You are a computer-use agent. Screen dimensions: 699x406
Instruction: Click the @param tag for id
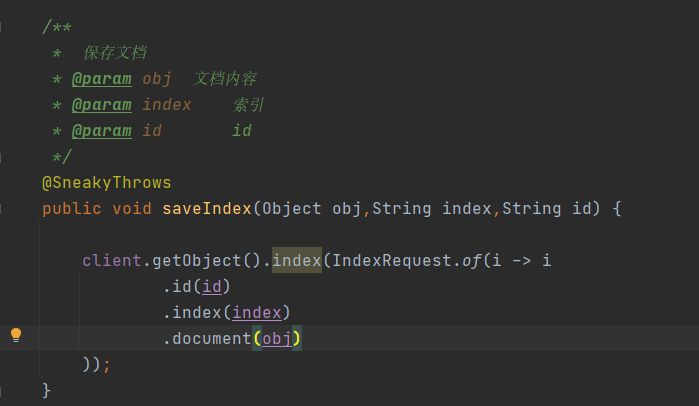tap(102, 131)
